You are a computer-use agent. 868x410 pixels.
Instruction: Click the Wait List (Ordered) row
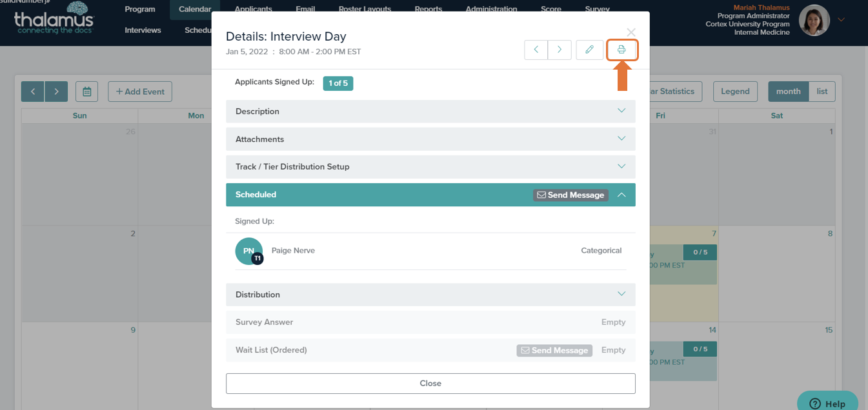click(430, 350)
